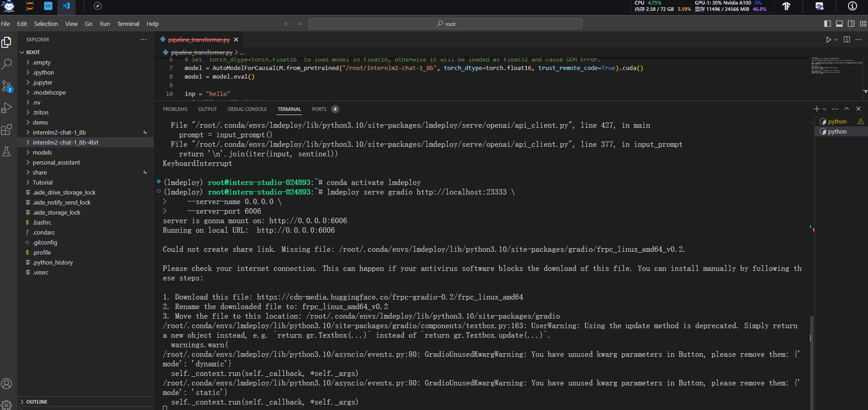
Task: Open the Selection menu
Action: [46, 24]
